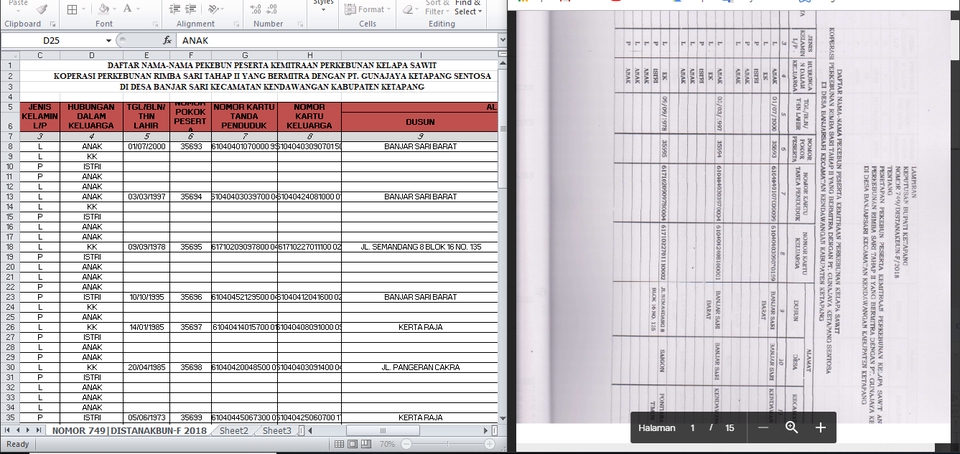Image resolution: width=960 pixels, height=454 pixels.
Task: Open the Name Box dropdown arrow
Action: (109, 40)
